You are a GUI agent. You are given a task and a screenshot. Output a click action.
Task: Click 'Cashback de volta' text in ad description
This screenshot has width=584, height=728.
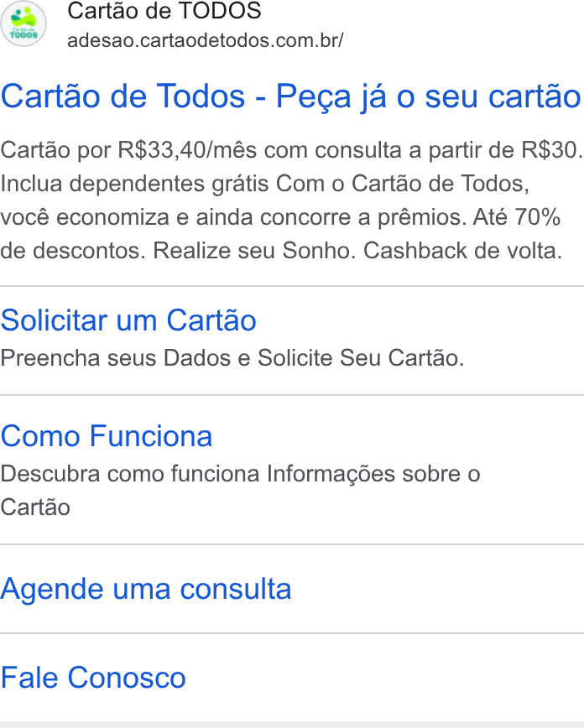[x=462, y=251]
